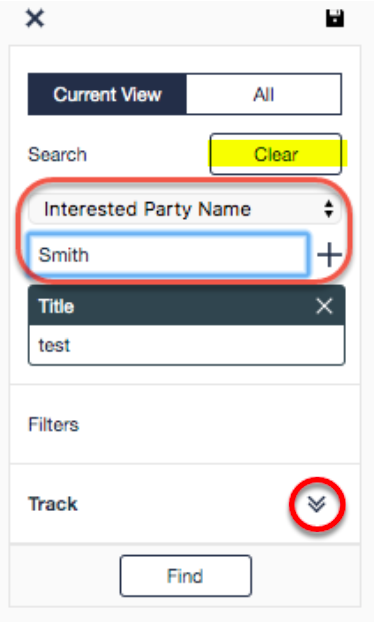The height and width of the screenshot is (622, 374).
Task: Switch to the All tab
Action: point(264,94)
